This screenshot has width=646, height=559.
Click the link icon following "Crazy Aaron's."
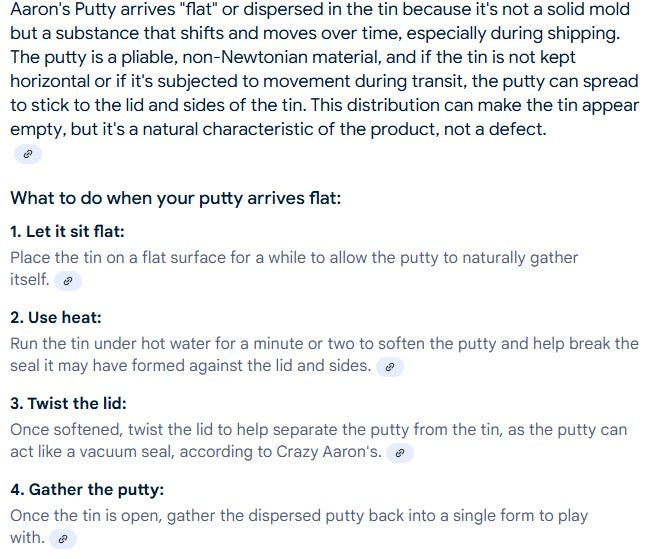pos(400,454)
